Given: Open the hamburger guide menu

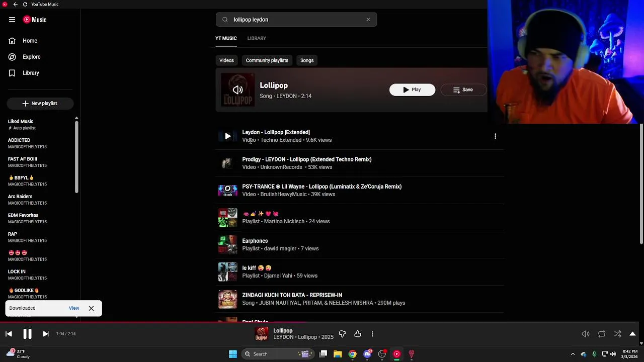Looking at the screenshot, I should [x=12, y=20].
